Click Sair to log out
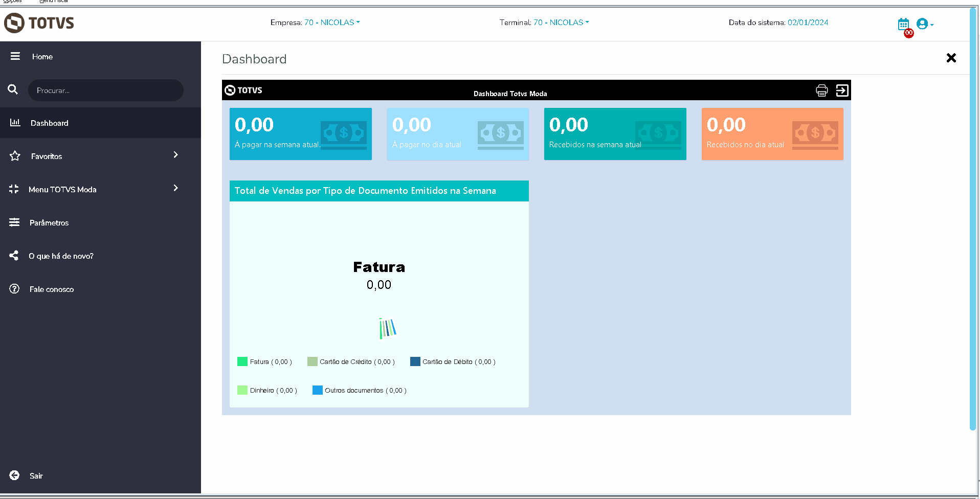The width and height of the screenshot is (980, 499). point(36,475)
